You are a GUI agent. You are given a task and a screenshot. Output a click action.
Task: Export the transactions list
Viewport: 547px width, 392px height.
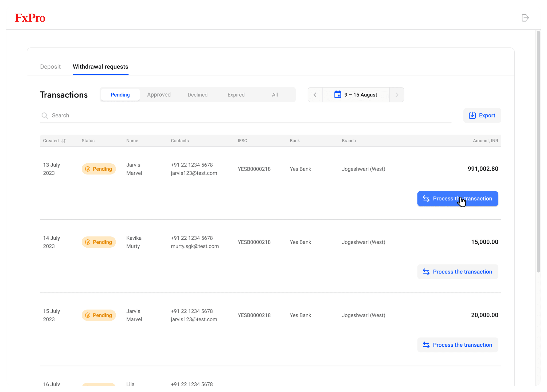tap(482, 115)
